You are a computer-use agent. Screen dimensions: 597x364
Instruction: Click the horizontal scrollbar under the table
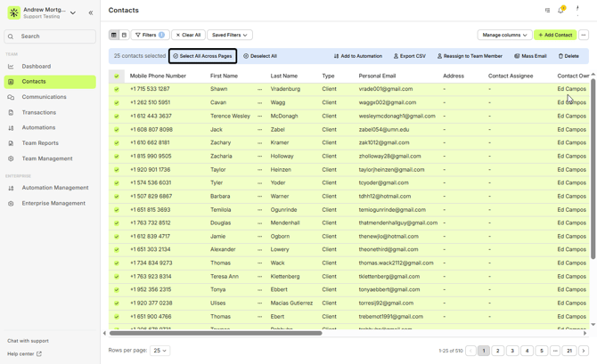pos(214,333)
